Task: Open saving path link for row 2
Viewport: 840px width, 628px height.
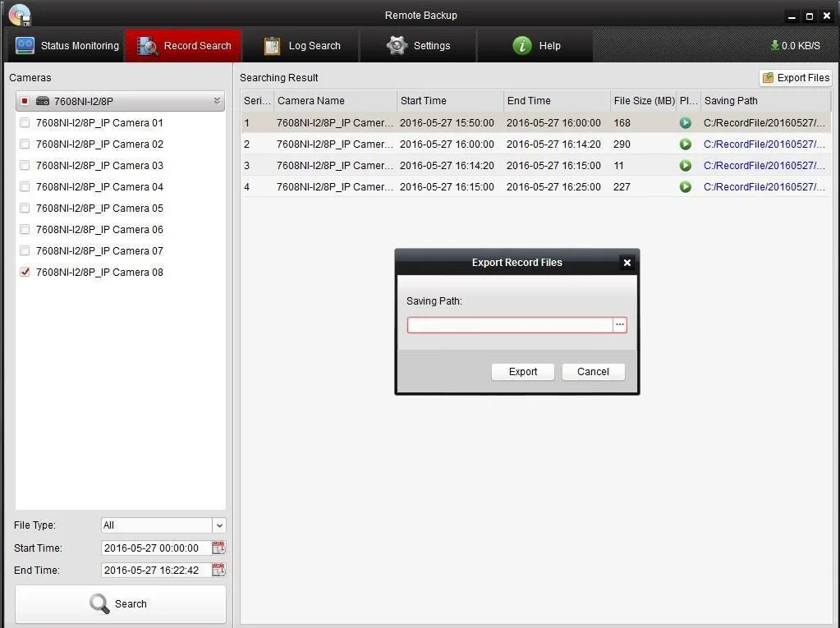Action: tap(764, 144)
